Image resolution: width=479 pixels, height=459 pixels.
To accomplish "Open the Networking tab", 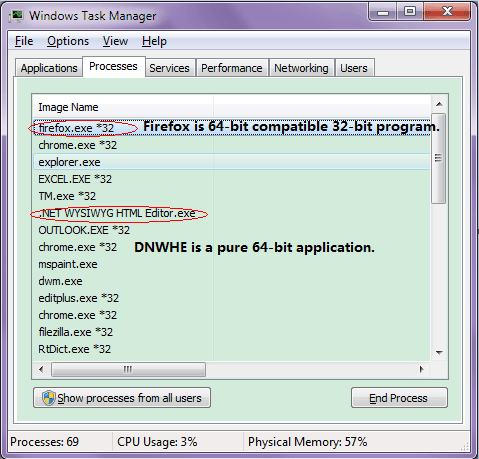I will 301,68.
